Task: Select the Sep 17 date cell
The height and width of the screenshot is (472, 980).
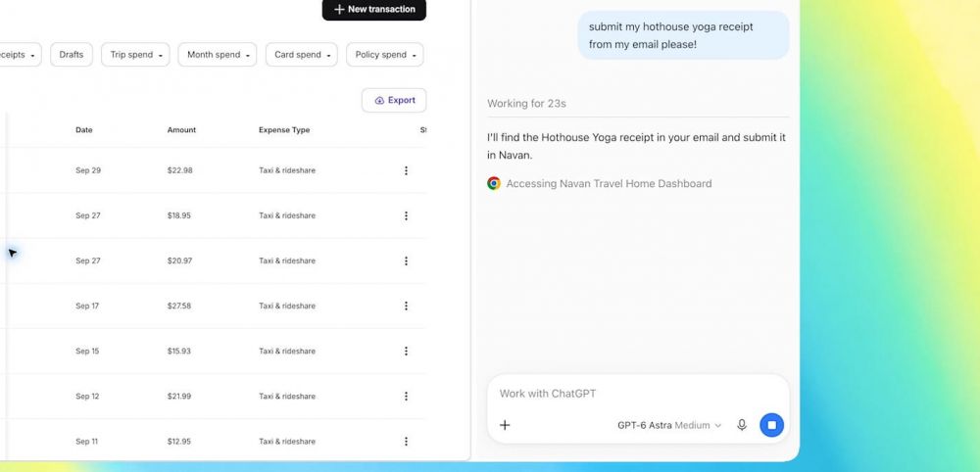Action: [x=87, y=306]
